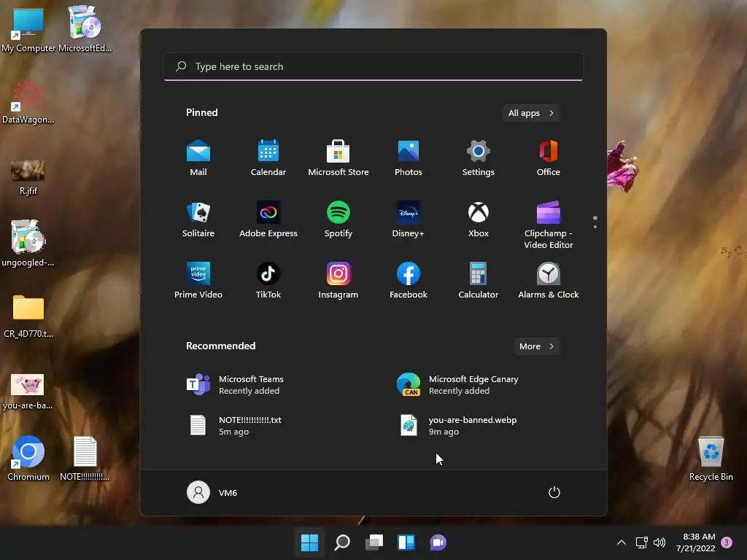The width and height of the screenshot is (747, 560).
Task: Select the CR_4D770 folder on desktop
Action: pos(28,316)
